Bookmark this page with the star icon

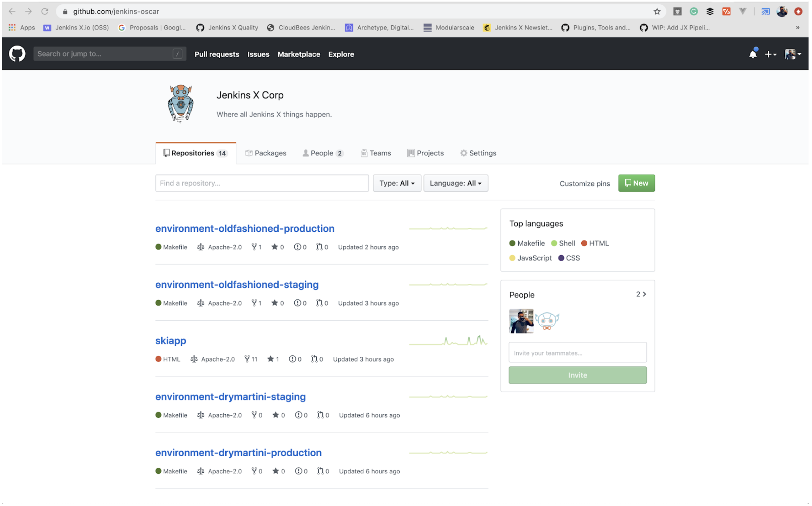point(657,11)
